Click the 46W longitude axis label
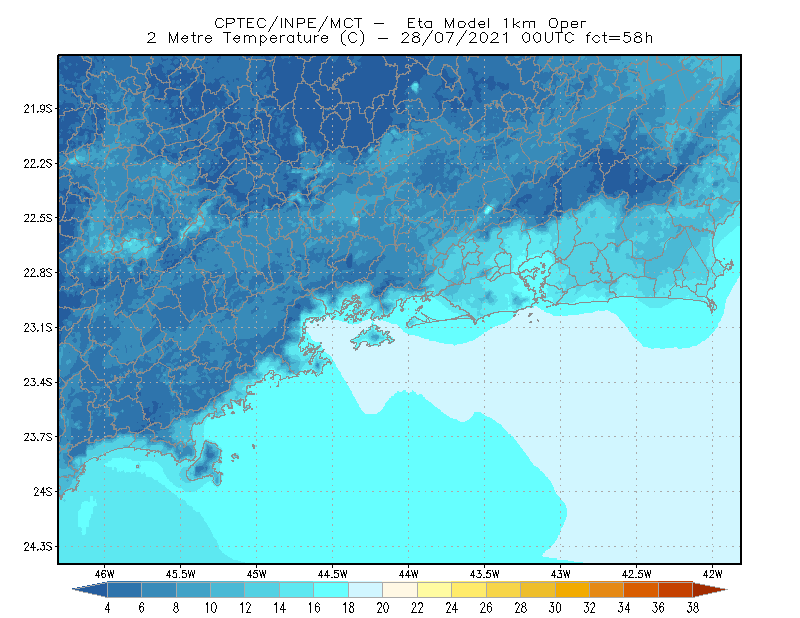This screenshot has height=618, width=800. click(x=105, y=574)
